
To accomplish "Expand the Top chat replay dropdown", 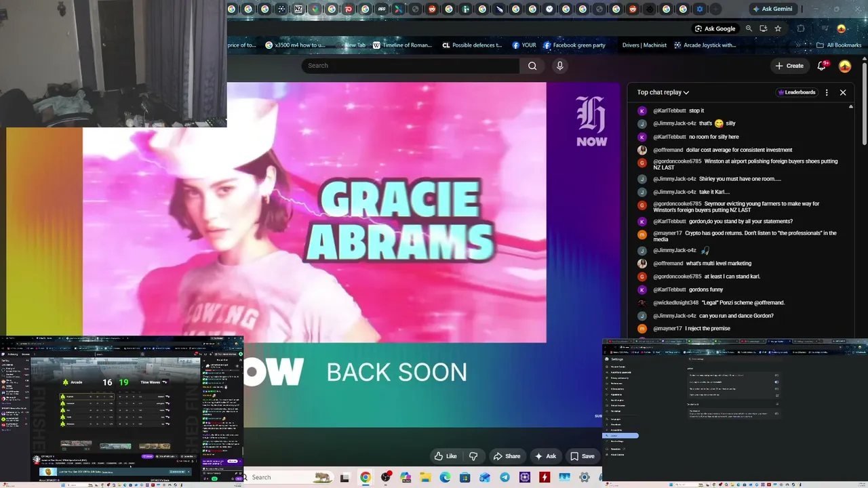I will 663,92.
